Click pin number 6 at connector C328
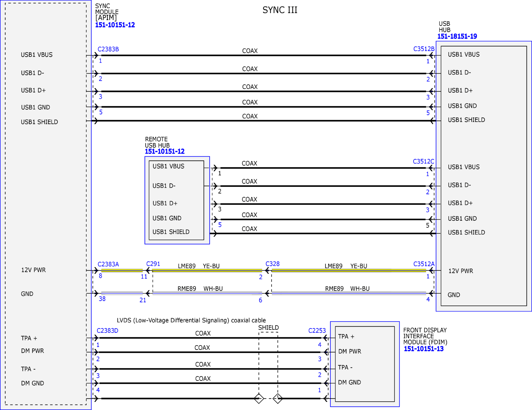 [261, 300]
